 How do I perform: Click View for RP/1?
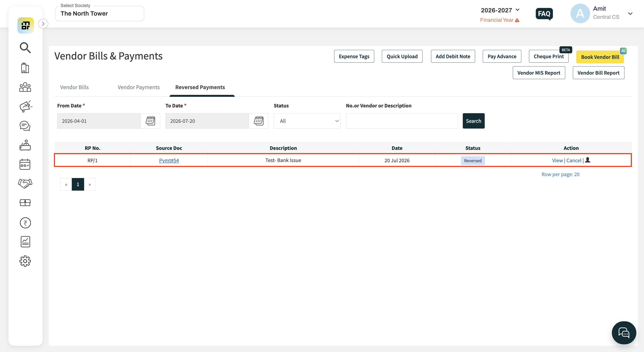(x=557, y=161)
